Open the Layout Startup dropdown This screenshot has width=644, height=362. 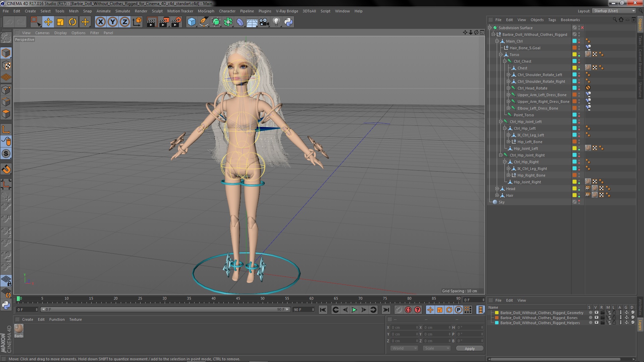[614, 11]
